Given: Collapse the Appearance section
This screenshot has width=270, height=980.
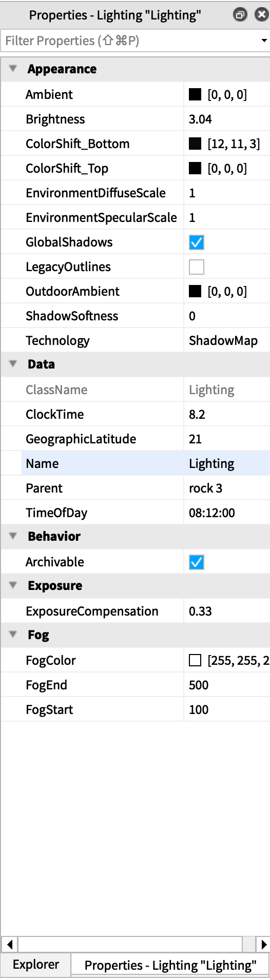Looking at the screenshot, I should pos(13,69).
